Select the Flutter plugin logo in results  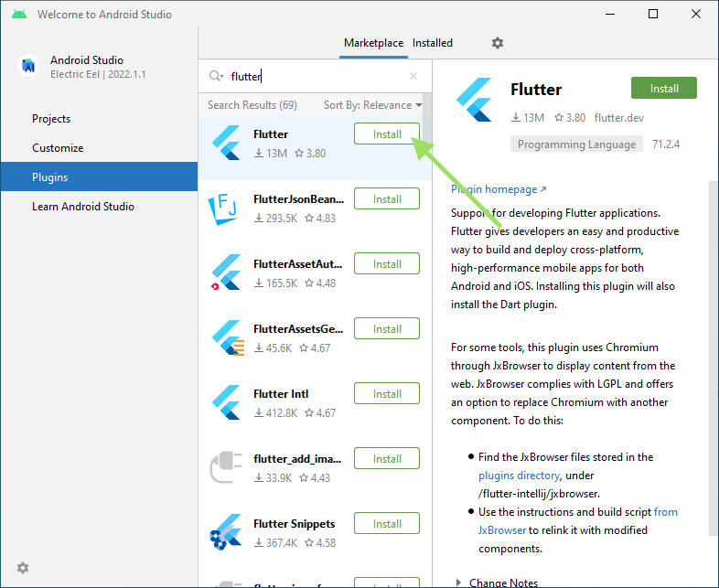[226, 143]
